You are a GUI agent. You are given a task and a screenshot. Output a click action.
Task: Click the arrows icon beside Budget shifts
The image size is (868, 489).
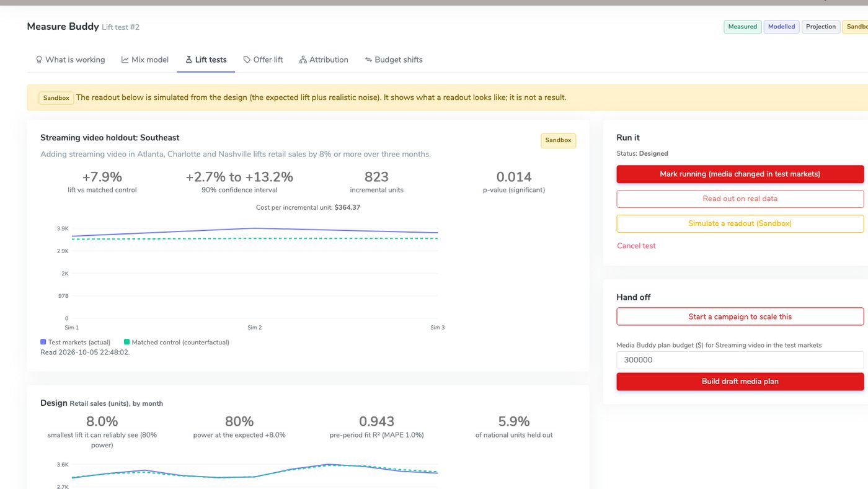(x=368, y=60)
